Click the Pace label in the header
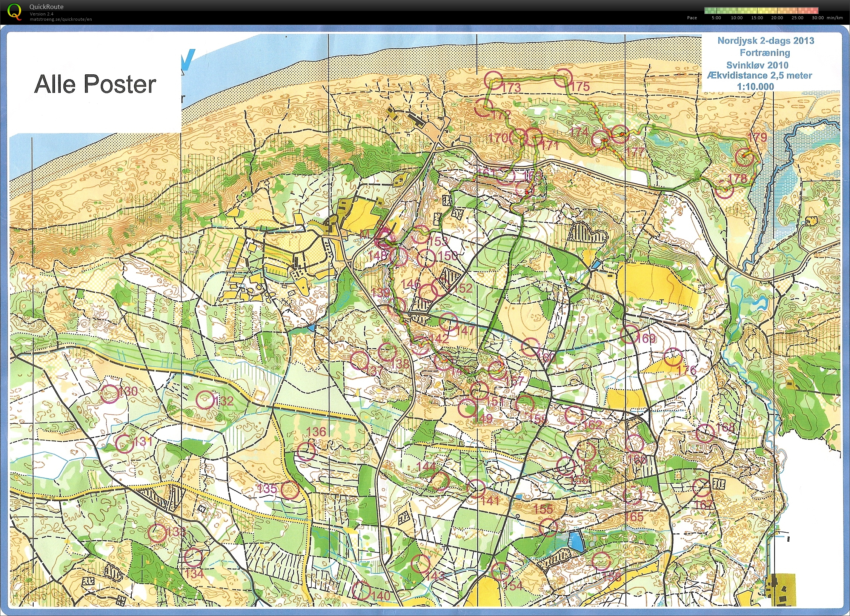 pos(692,17)
